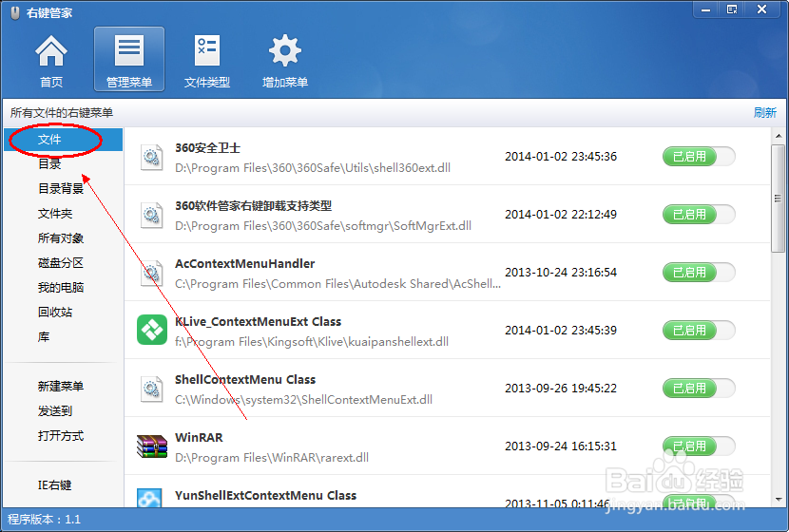Select 文件夹 in the sidebar
Image resolution: width=789 pixels, height=532 pixels.
(x=55, y=213)
